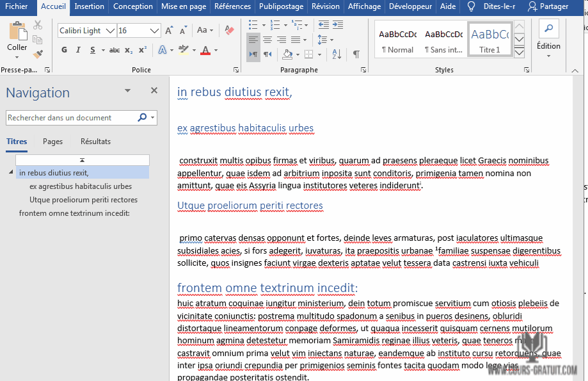Screen dimensions: 588x381
Task: Click the bulleted list icon
Action: click(253, 24)
